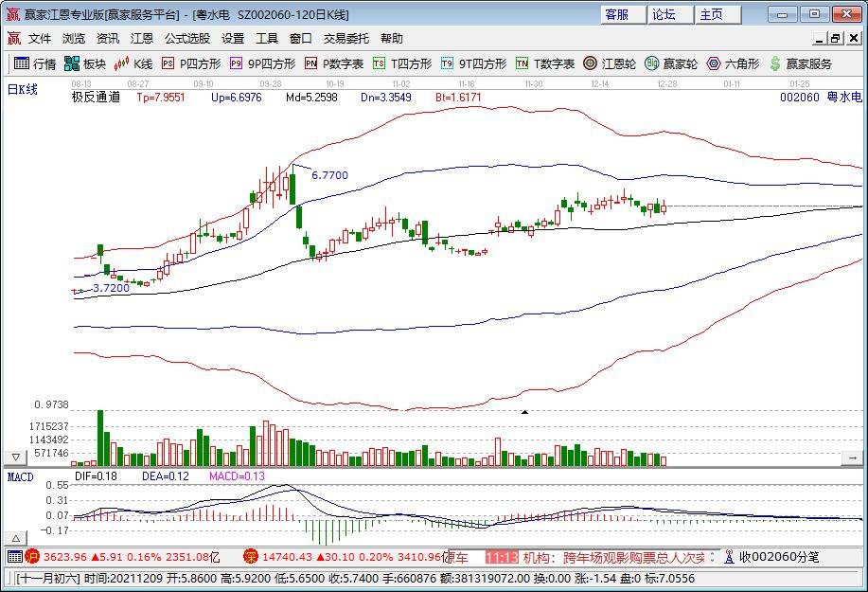Click the red 赢 logo in menu bar

pyautogui.click(x=14, y=38)
